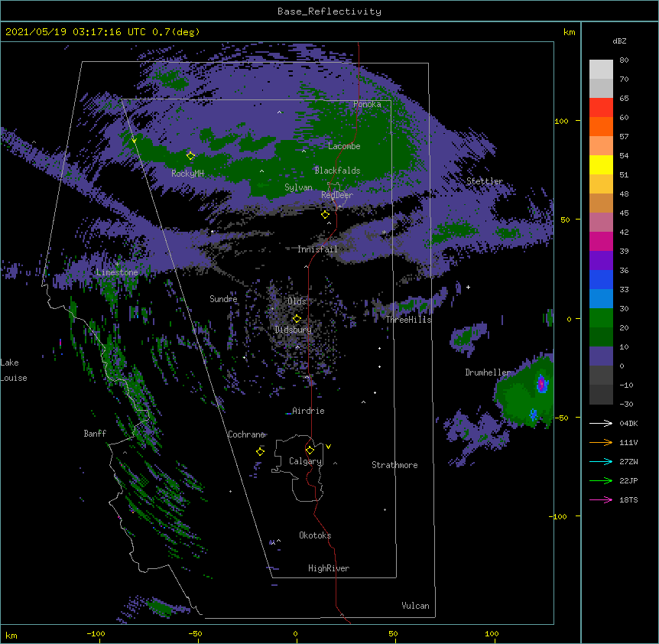Screen dimensions: 659x644
Task: Click the dBZ legend heading
Action: [619, 41]
